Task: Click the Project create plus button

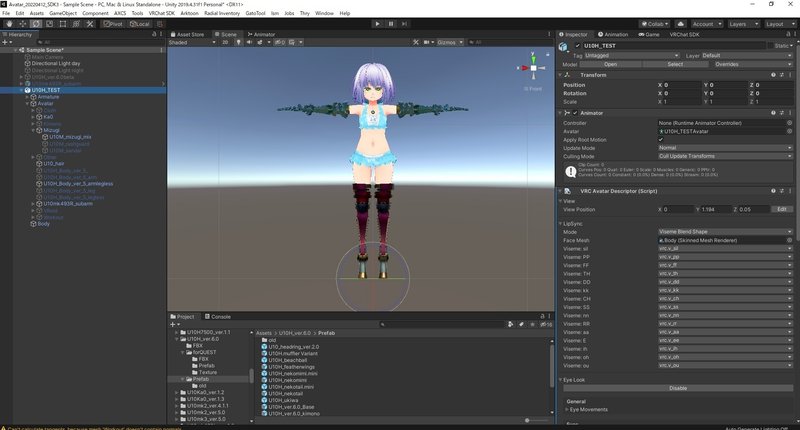Action: click(173, 324)
